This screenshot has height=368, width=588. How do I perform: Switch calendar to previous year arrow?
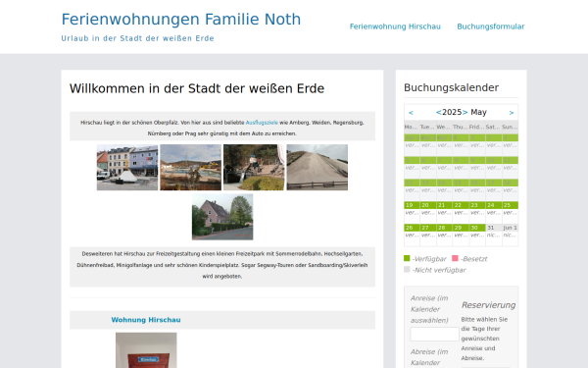[x=438, y=112]
